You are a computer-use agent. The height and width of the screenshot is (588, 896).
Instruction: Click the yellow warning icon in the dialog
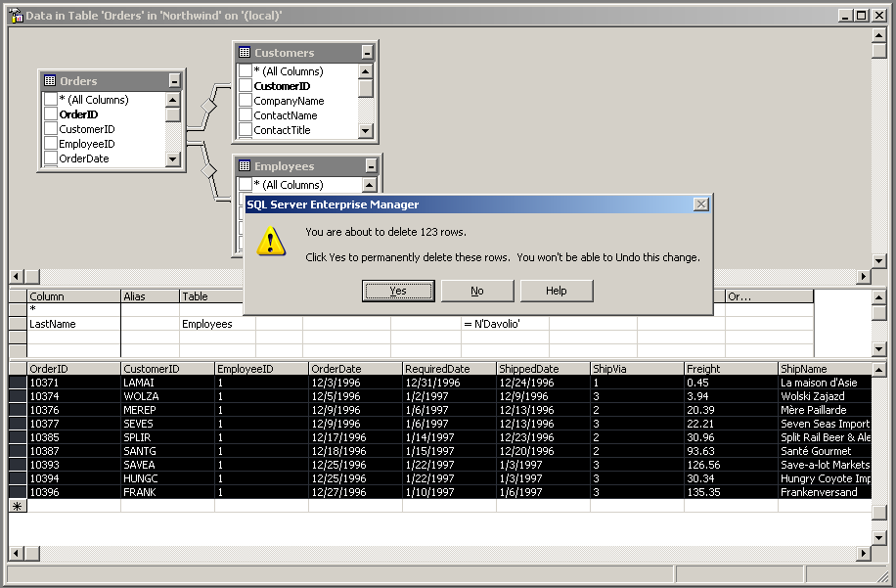(x=271, y=241)
